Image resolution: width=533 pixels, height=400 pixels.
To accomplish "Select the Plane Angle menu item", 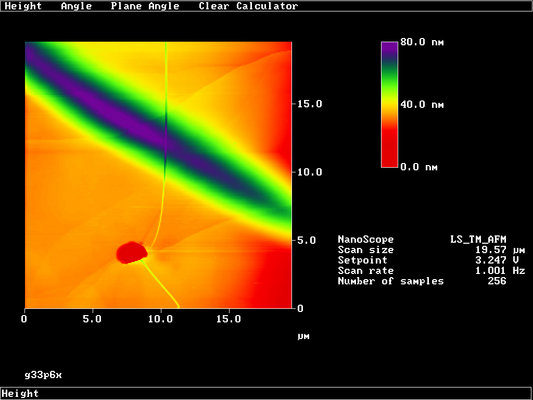I will pyautogui.click(x=145, y=6).
